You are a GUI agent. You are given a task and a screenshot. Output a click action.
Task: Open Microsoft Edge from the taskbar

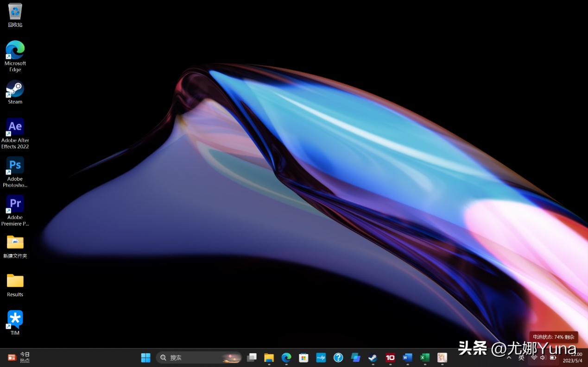pos(286,357)
